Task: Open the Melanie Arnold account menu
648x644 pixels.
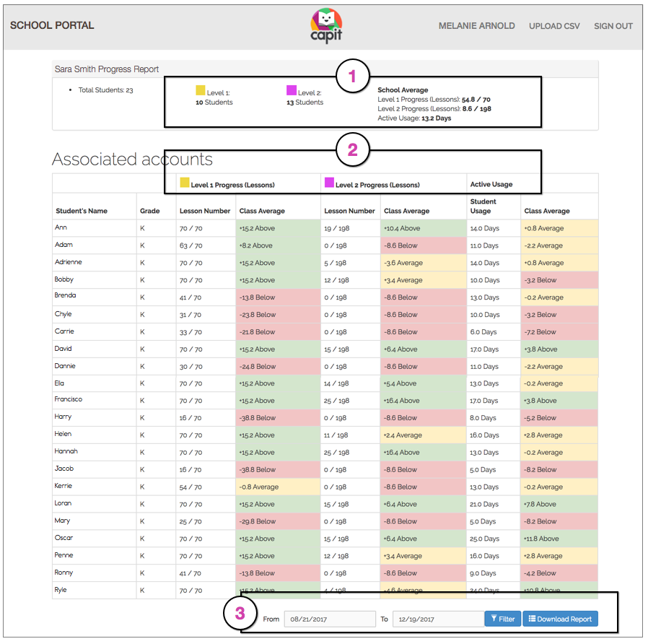Action: pyautogui.click(x=477, y=26)
